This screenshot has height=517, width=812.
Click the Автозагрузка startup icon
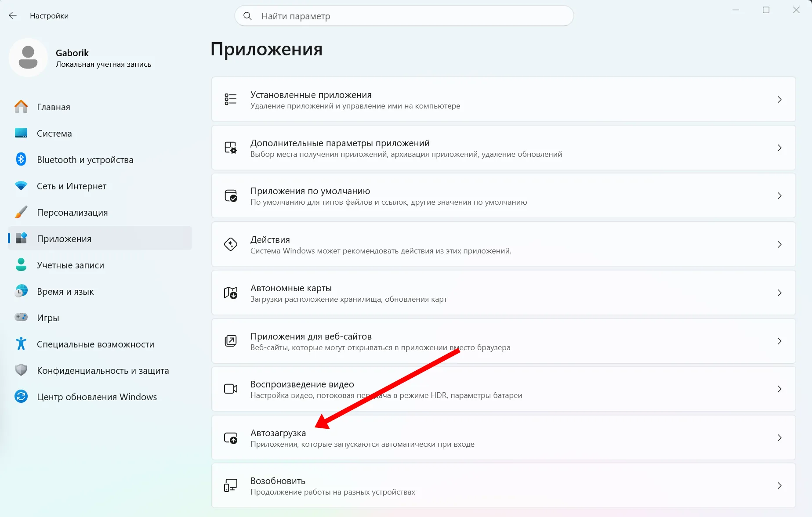click(x=231, y=437)
